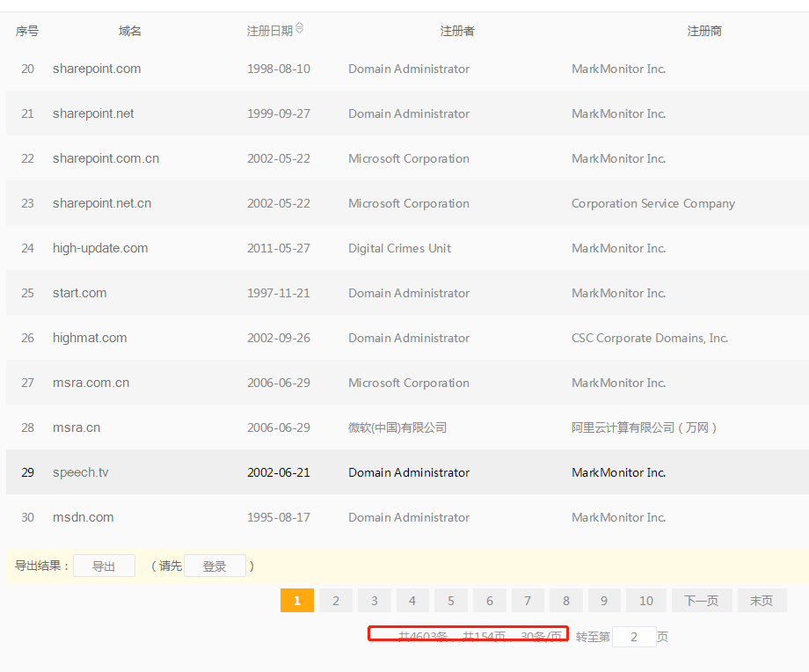Jump to last page with 末页

coord(762,601)
